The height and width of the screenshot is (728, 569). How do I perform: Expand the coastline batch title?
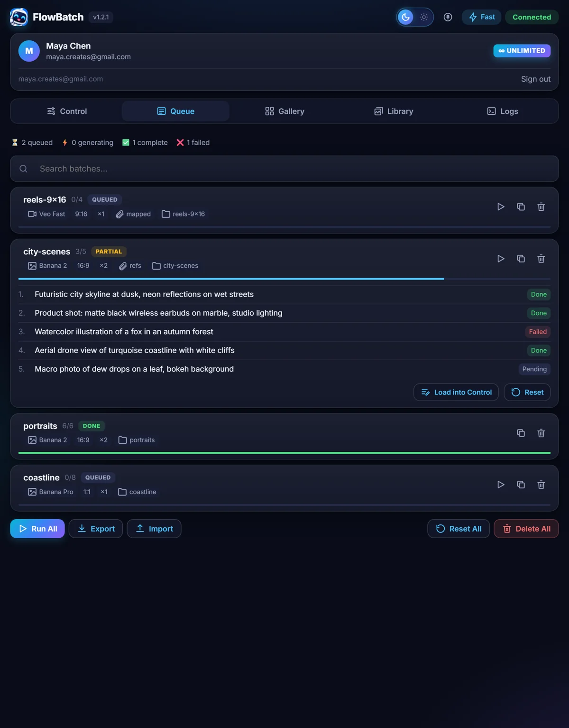click(x=41, y=477)
